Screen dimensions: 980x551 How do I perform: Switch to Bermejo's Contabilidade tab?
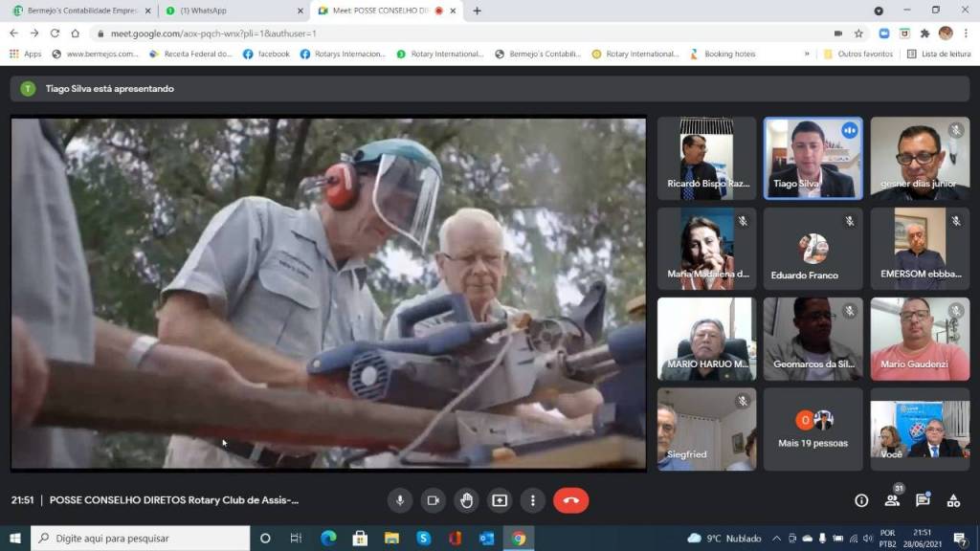click(x=77, y=11)
